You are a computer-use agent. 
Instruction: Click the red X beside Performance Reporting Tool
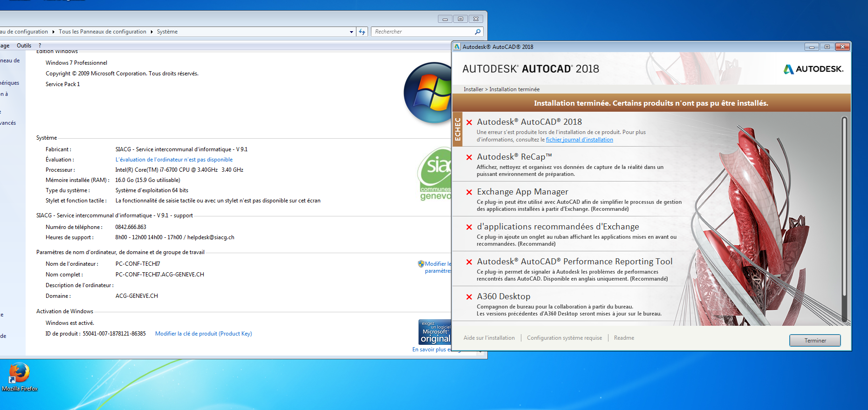click(469, 262)
